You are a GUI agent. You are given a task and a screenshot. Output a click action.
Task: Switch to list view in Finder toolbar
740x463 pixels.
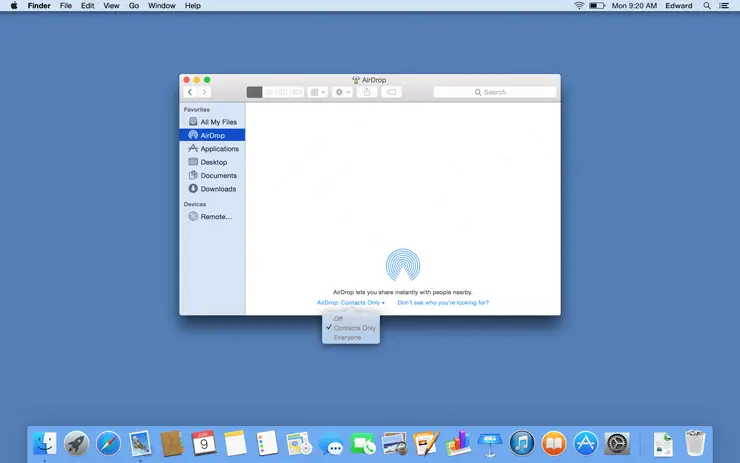269,92
